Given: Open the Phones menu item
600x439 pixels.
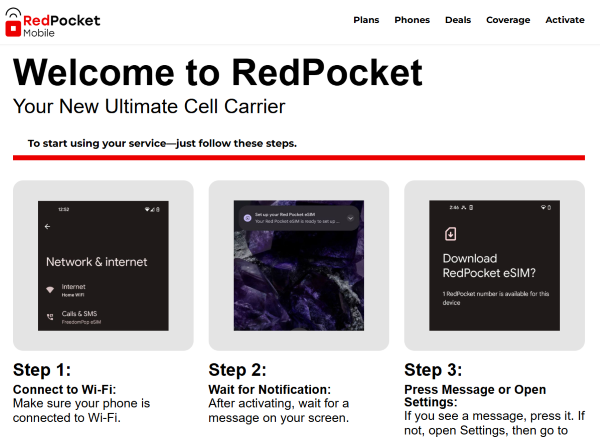Looking at the screenshot, I should click(412, 20).
